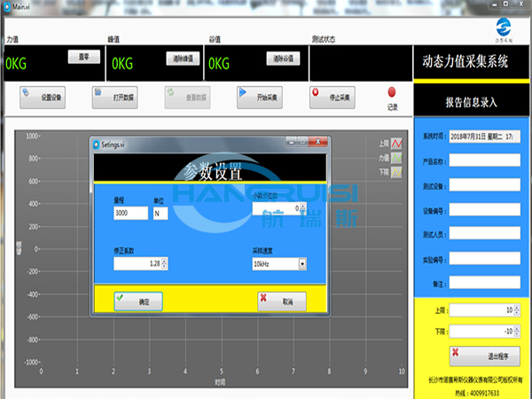This screenshot has height=399, width=532.
Task: Stop acquisition with the 停止采集 button
Action: tap(333, 96)
